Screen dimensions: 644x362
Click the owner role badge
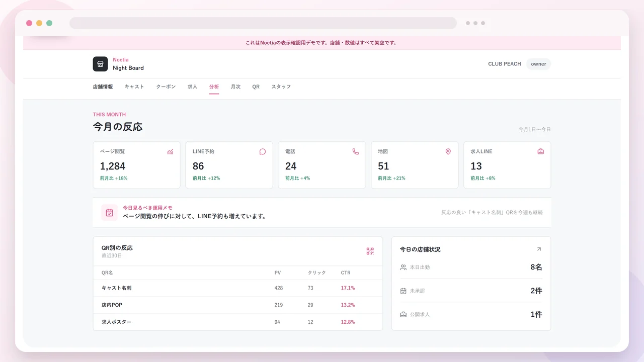point(538,64)
